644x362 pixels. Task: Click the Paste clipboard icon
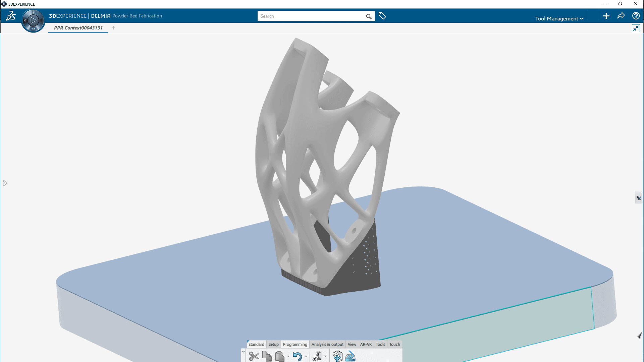279,356
